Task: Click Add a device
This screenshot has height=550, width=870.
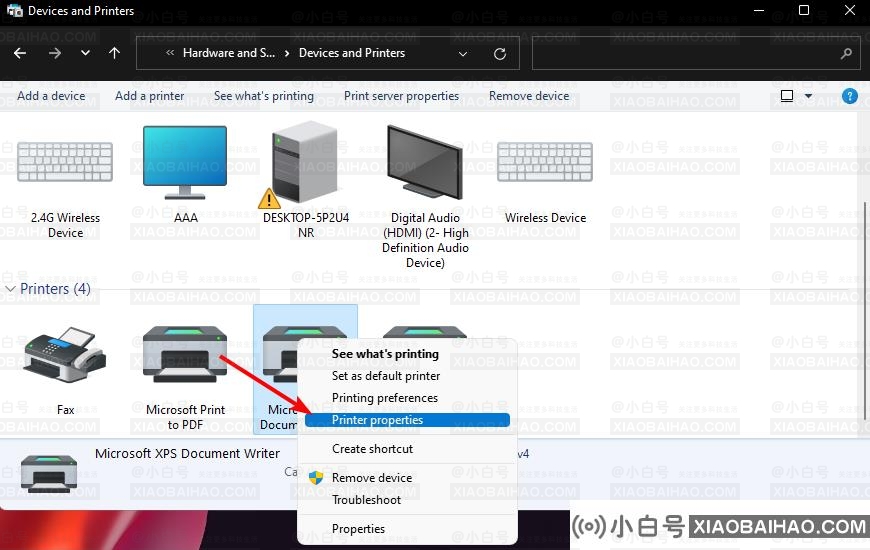Action: click(x=51, y=96)
